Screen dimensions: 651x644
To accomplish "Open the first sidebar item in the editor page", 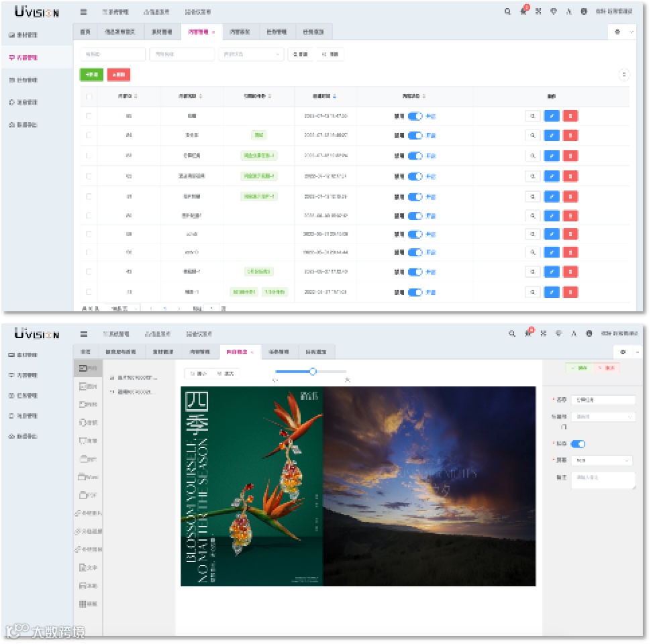I will [23, 355].
